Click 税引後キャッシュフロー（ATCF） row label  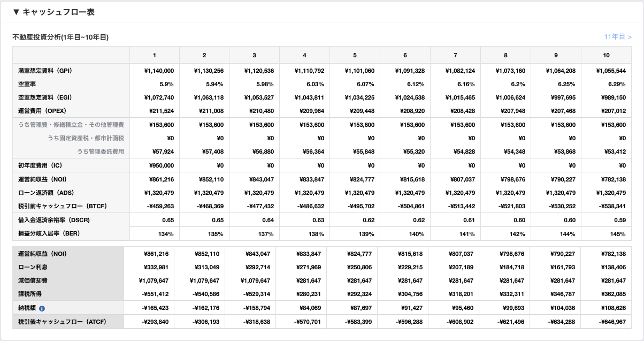(x=62, y=322)
